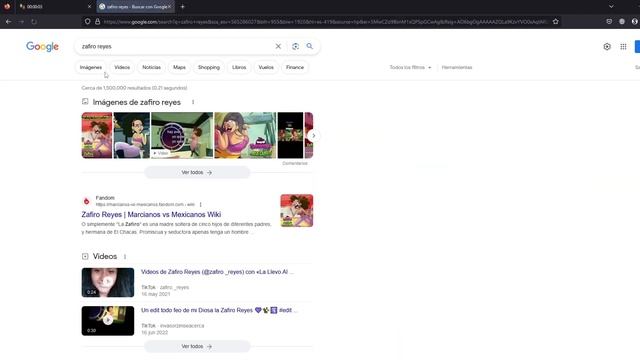Click the Google logo

tap(42, 47)
